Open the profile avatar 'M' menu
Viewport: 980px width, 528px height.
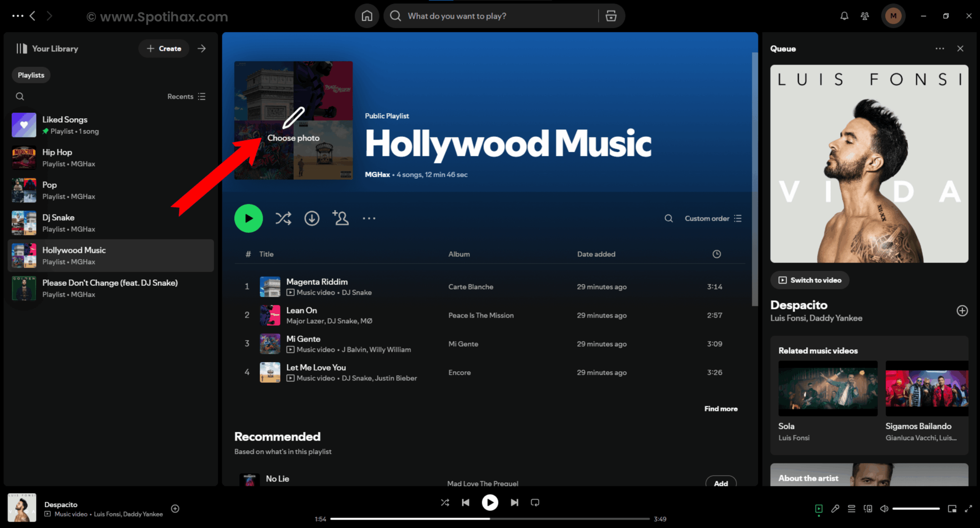click(893, 16)
